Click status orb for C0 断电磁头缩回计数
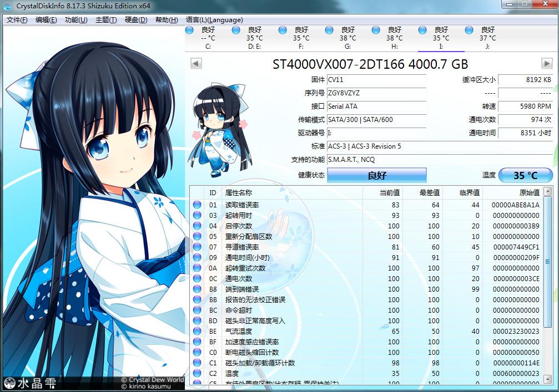Screen dimensions: 559x392 (x=197, y=352)
